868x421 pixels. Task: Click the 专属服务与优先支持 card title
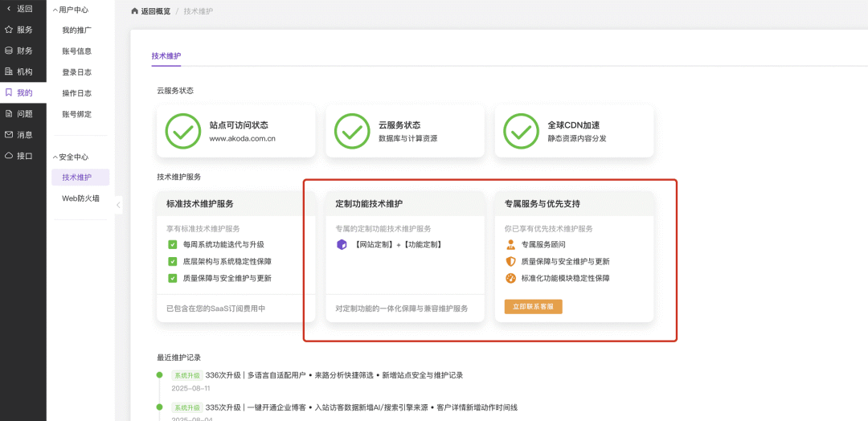[542, 203]
